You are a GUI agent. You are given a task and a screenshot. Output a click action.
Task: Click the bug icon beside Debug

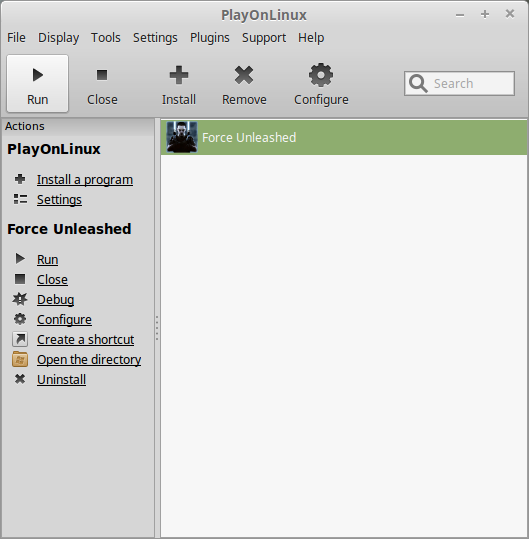pyautogui.click(x=20, y=299)
